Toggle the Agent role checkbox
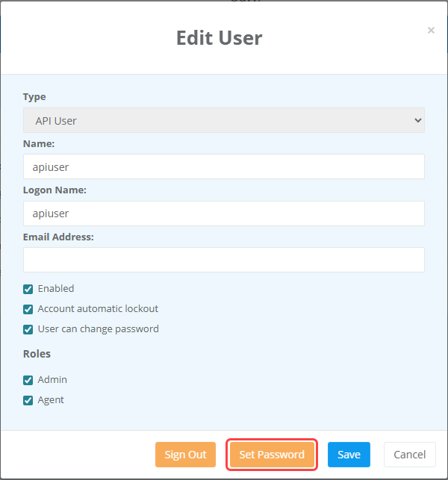 [x=28, y=400]
